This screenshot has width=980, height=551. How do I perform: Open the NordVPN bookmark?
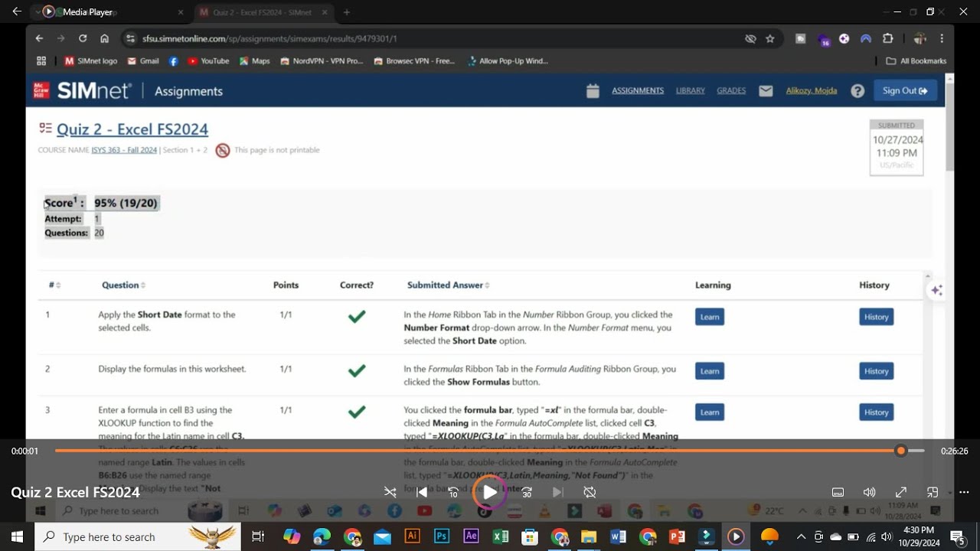pyautogui.click(x=322, y=60)
